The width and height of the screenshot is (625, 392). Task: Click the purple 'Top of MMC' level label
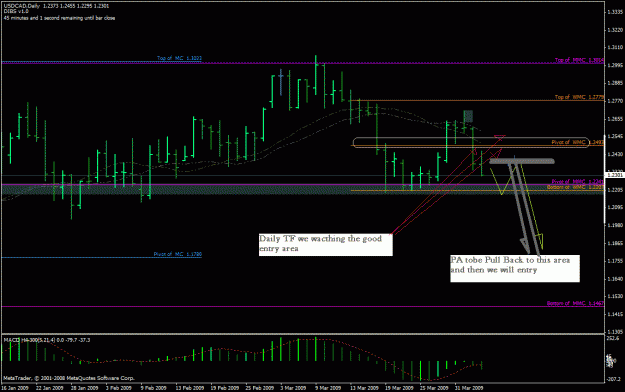coord(579,60)
